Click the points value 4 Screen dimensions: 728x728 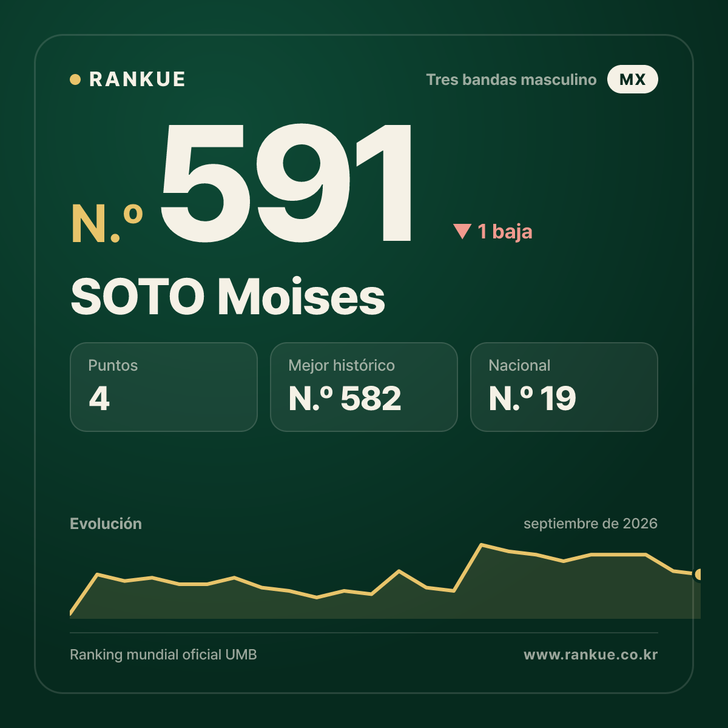(x=99, y=399)
